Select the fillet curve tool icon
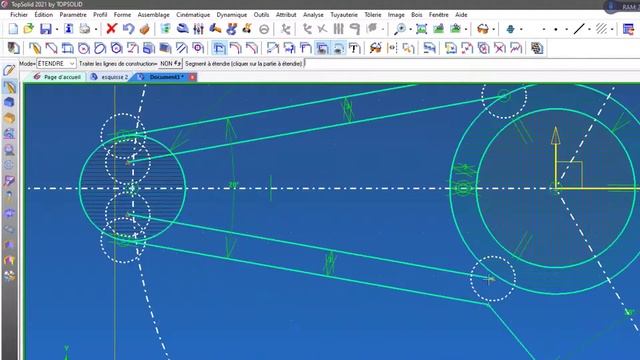The image size is (640, 360). click(x=236, y=48)
